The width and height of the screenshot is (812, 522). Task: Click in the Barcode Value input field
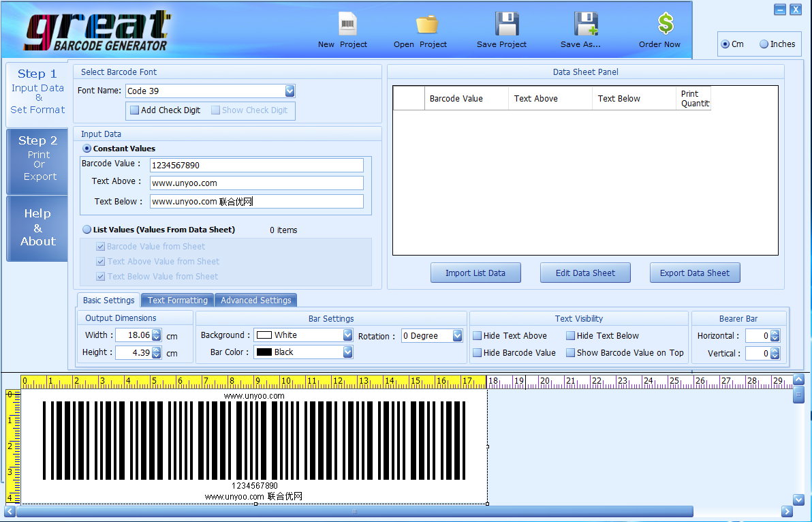pyautogui.click(x=256, y=165)
